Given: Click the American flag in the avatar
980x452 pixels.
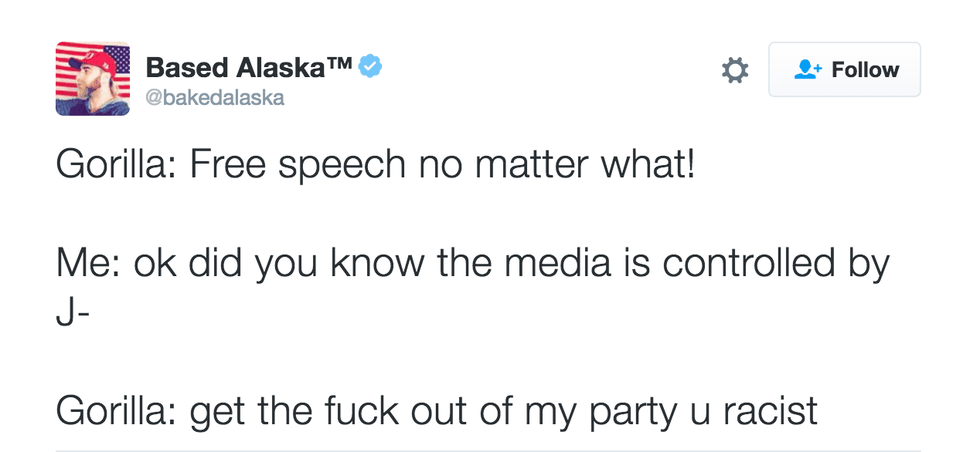Looking at the screenshot, I should 76,65.
